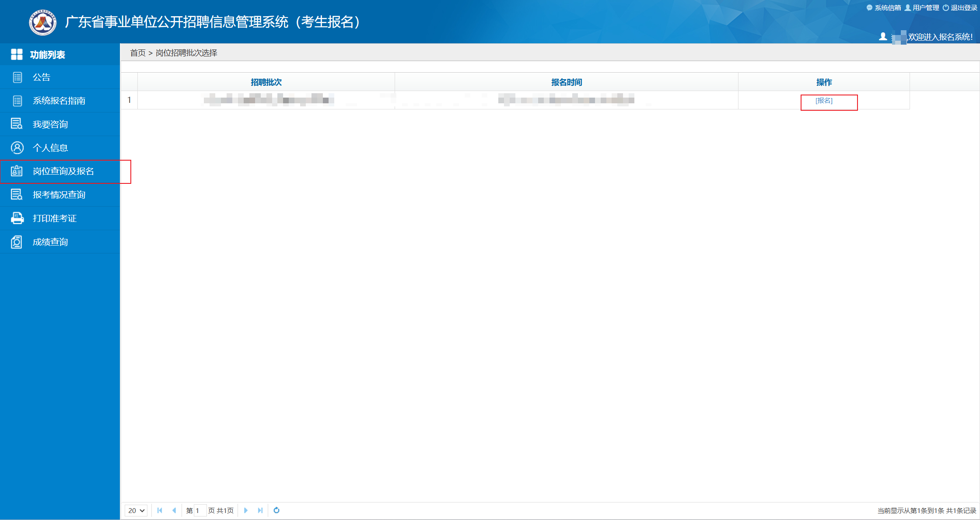The height and width of the screenshot is (520, 980).
Task: Open 成绩查询 menu item
Action: (x=50, y=242)
